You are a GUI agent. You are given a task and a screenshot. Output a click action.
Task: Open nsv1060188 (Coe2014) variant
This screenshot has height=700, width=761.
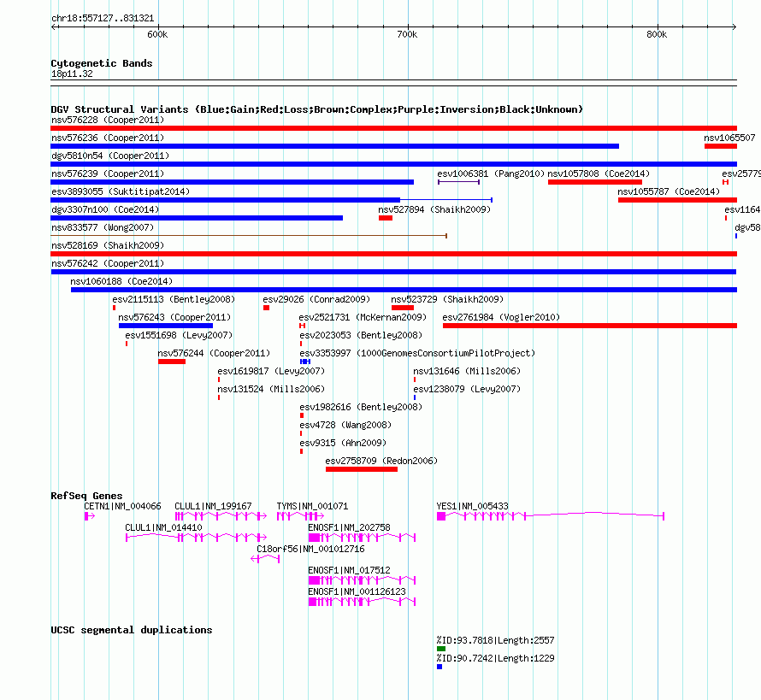coord(121,281)
